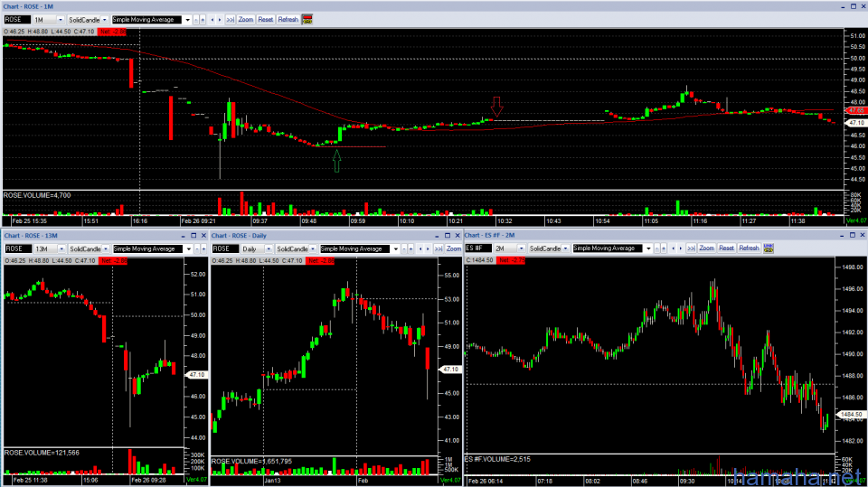Click minus button in ROSE 1M chart toolbar
Screen dimensions: 868x487
(196, 19)
